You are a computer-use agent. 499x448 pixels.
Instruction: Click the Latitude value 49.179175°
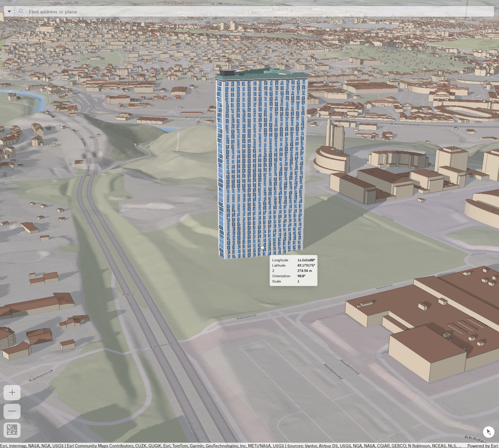306,265
